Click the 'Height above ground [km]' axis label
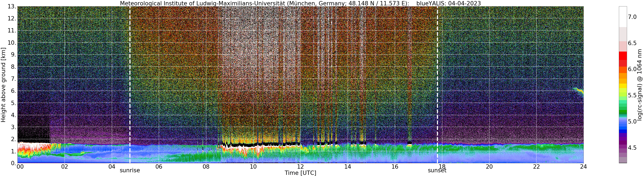Screen dimensions: 644x177 (3, 85)
